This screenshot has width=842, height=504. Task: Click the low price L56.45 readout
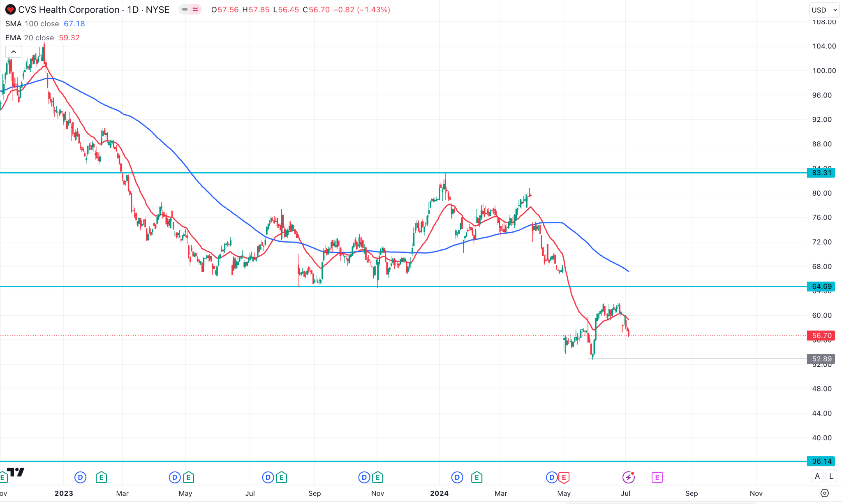tap(286, 9)
